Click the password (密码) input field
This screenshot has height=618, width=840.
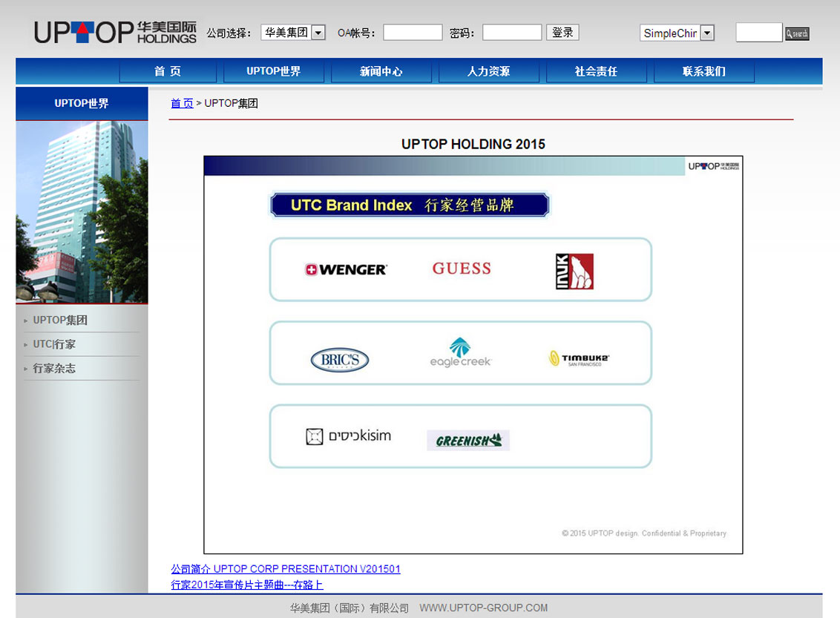[x=511, y=33]
